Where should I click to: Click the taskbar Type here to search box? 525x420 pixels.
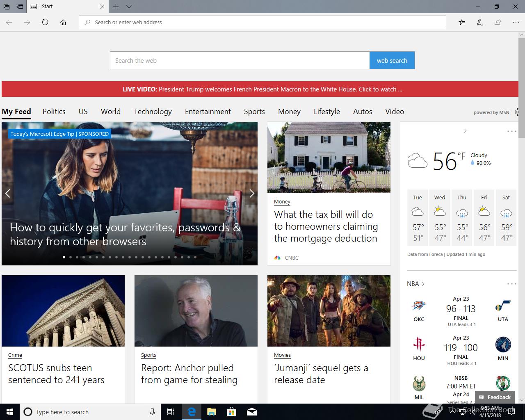pyautogui.click(x=90, y=412)
